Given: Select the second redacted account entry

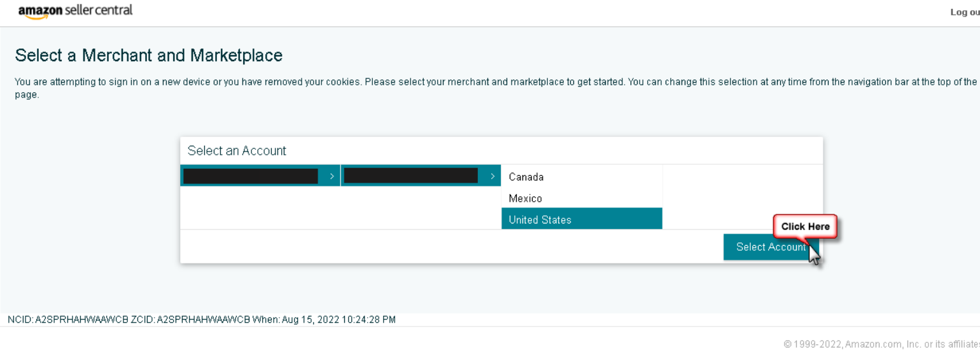Looking at the screenshot, I should point(410,176).
